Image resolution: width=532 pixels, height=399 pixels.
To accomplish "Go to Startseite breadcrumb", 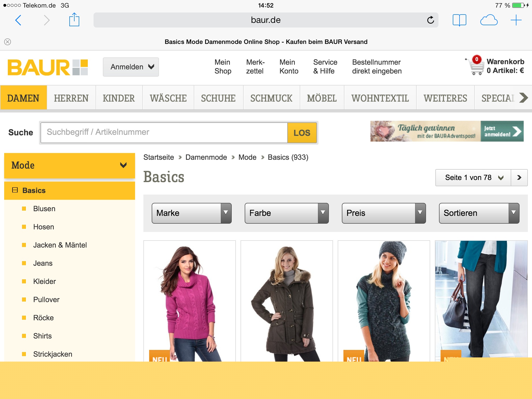I will [x=159, y=157].
